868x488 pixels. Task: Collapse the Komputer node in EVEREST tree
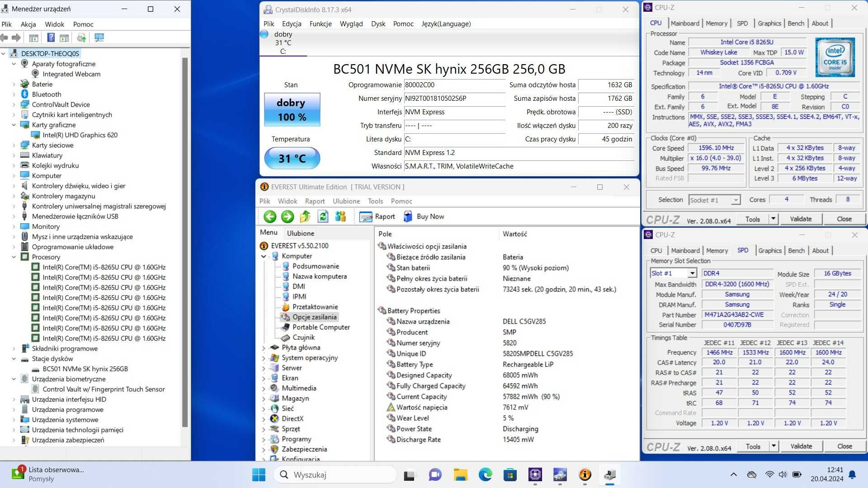[264, 256]
